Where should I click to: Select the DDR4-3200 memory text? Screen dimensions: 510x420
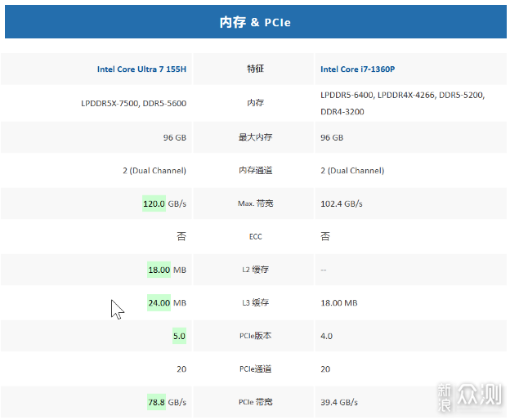click(342, 112)
